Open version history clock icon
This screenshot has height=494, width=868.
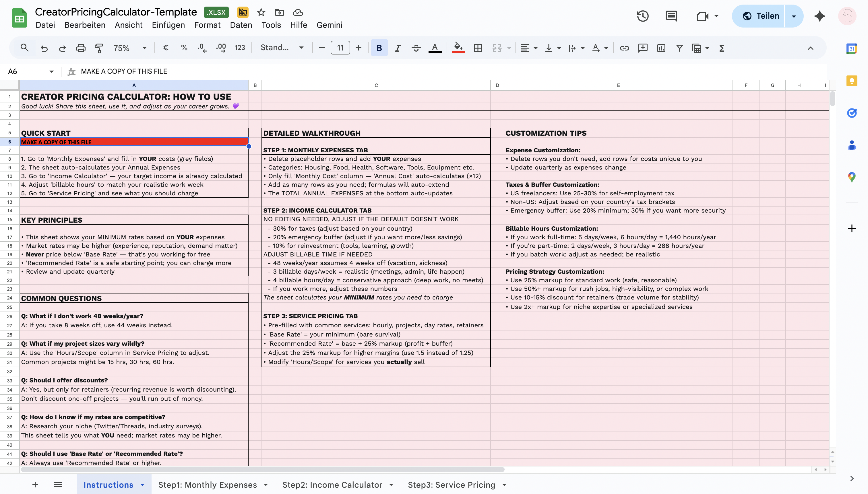click(643, 16)
